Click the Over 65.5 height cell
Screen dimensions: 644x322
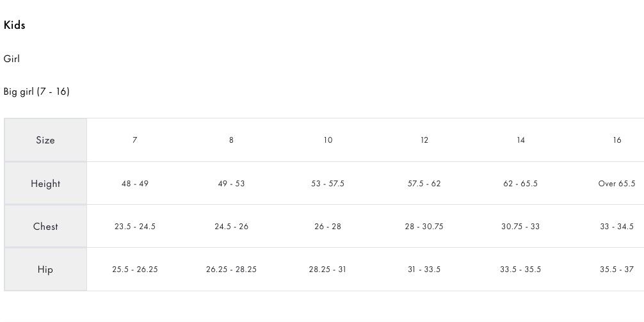[617, 184]
